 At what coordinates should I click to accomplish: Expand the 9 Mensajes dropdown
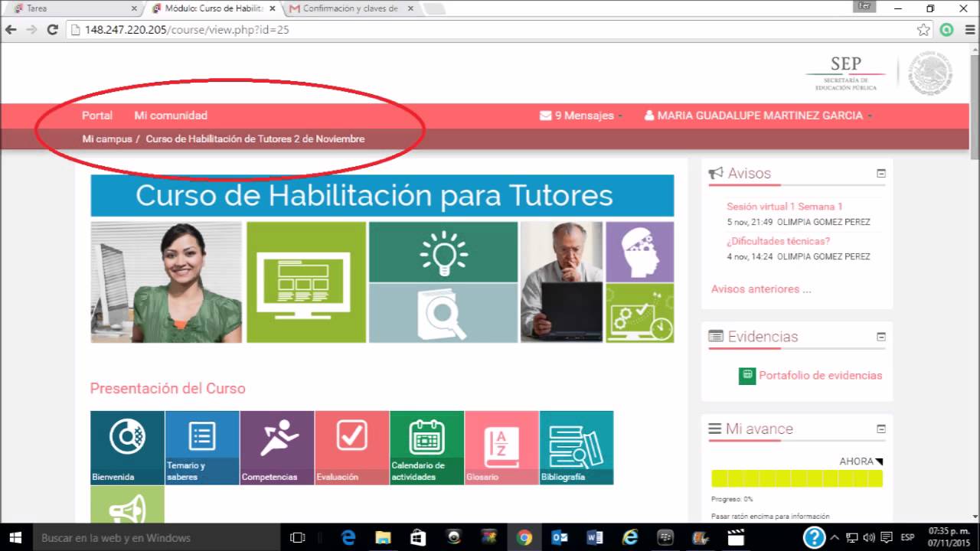[x=581, y=116]
